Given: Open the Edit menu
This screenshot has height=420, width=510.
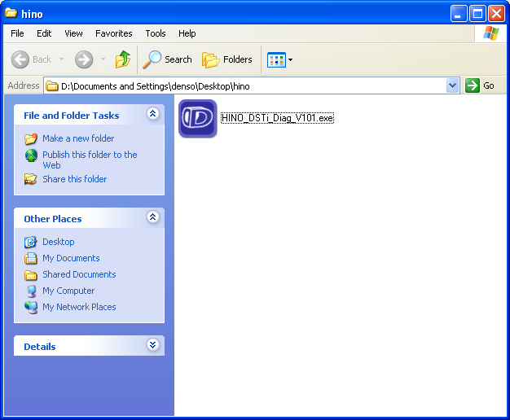Looking at the screenshot, I should (44, 33).
